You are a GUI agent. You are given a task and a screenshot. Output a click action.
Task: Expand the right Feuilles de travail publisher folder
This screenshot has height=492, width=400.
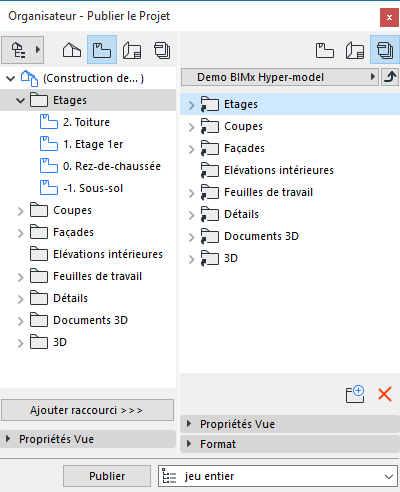(191, 193)
